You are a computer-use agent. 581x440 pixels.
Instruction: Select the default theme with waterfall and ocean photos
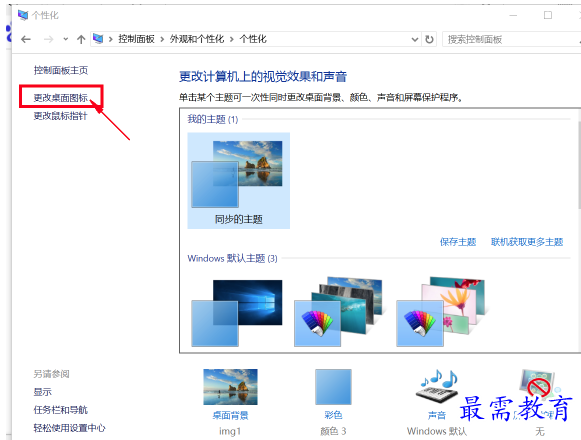tap(339, 311)
